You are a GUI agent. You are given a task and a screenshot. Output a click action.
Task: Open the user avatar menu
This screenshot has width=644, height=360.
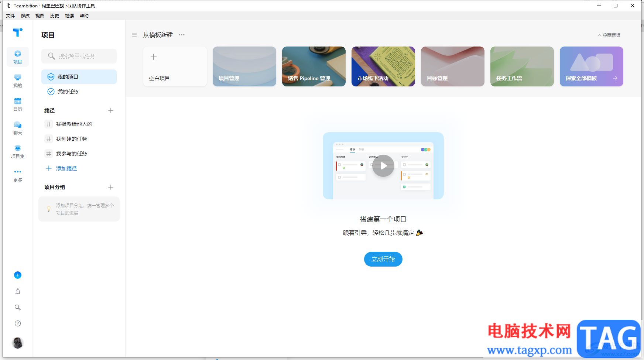pos(18,343)
